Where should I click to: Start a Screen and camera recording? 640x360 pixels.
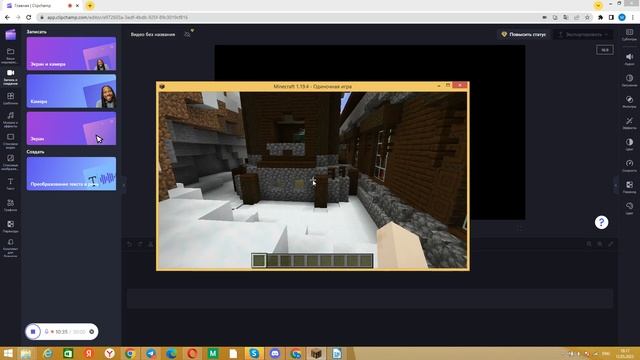pyautogui.click(x=71, y=53)
